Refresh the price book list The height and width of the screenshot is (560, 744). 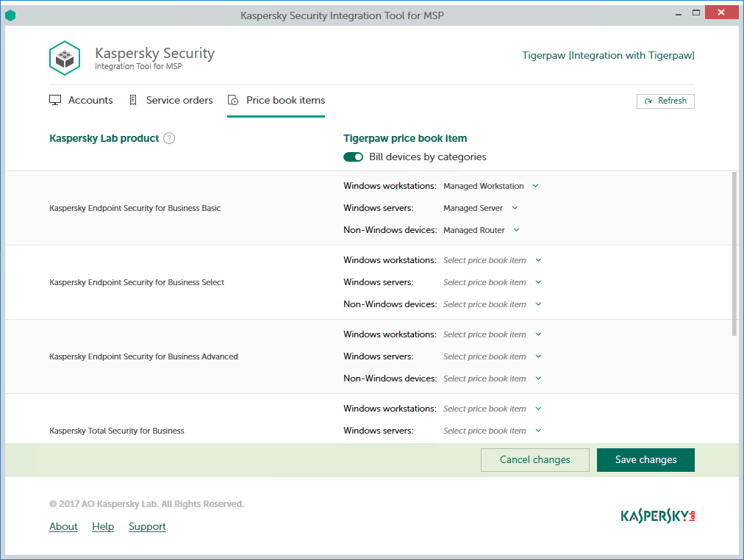click(665, 101)
